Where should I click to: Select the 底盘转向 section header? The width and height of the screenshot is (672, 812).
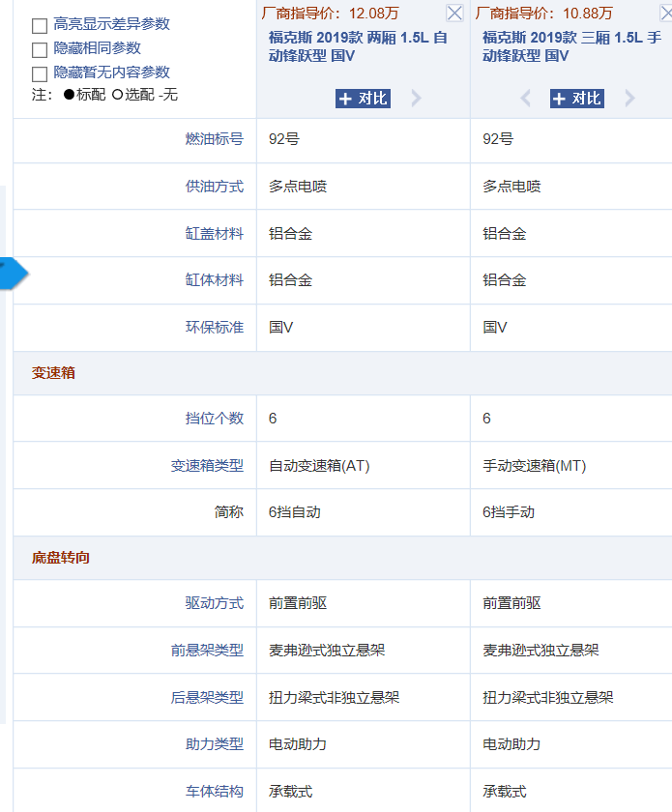[x=61, y=558]
